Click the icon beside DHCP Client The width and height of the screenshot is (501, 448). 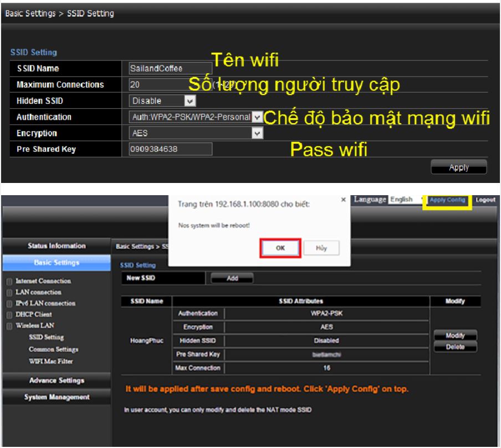(7, 314)
